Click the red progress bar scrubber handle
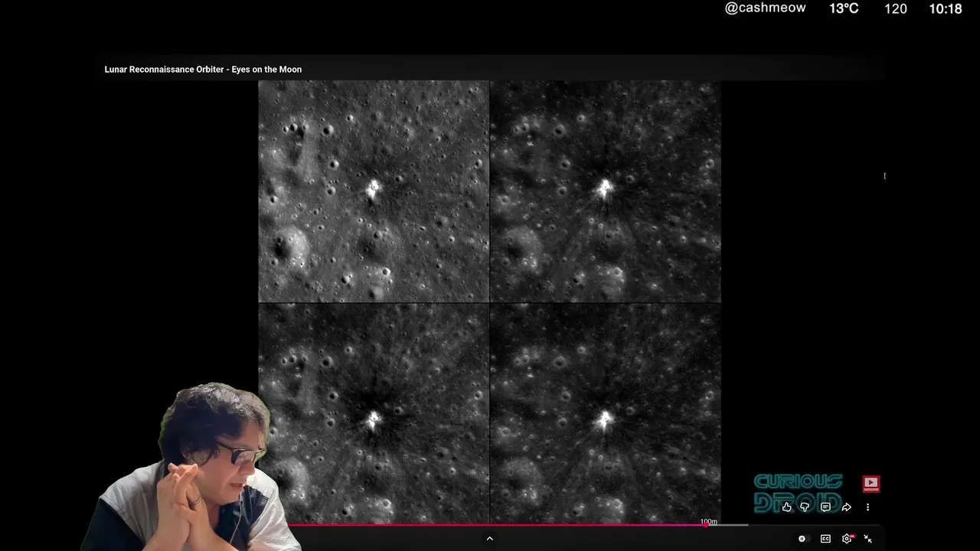Viewport: 980px width, 551px height. (705, 525)
